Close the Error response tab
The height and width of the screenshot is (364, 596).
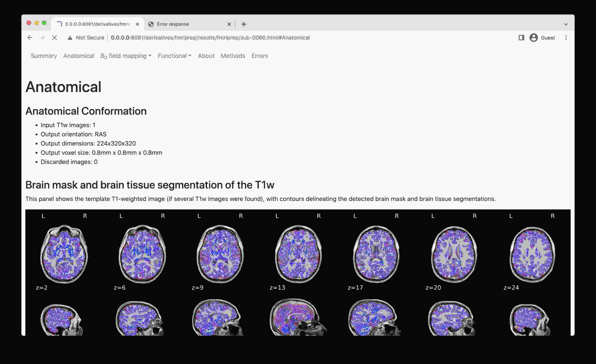[x=229, y=24]
